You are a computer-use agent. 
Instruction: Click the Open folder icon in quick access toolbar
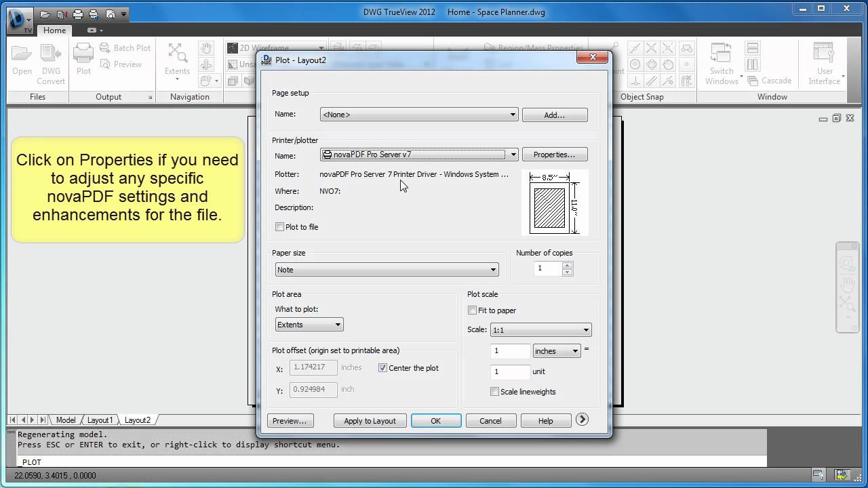pos(45,13)
